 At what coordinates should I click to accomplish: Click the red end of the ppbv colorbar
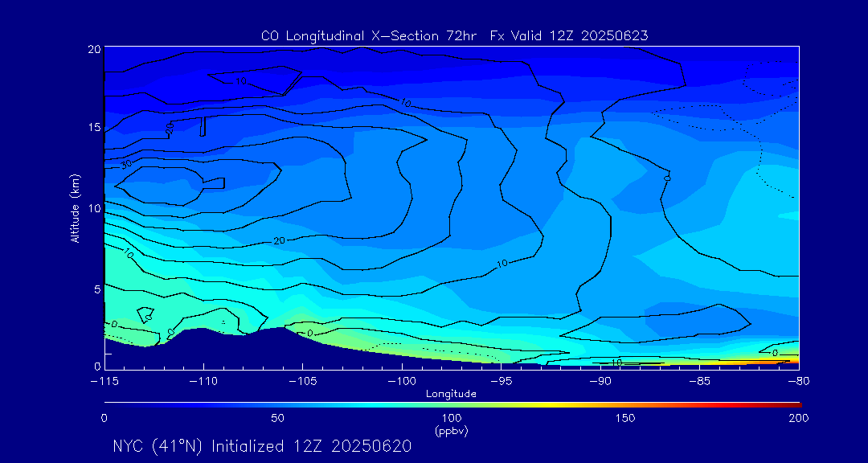(789, 405)
